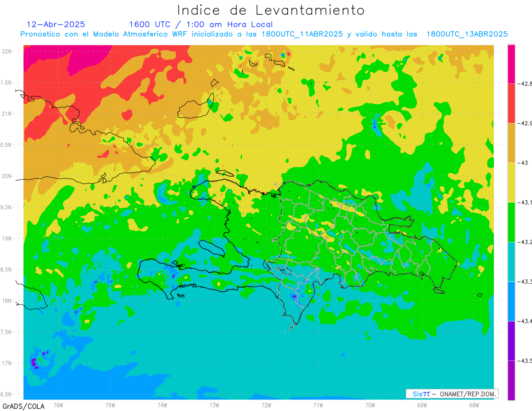Click the '1600 UTC / 1:00 am Hora Local' text
The height and width of the screenshot is (411, 532).
click(x=201, y=25)
